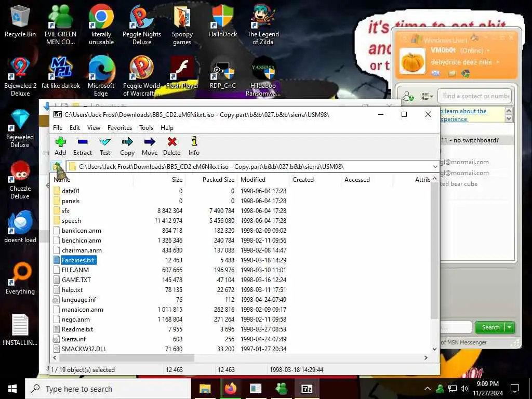Sort by the Modified column header
The height and width of the screenshot is (399, 532).
(x=263, y=179)
